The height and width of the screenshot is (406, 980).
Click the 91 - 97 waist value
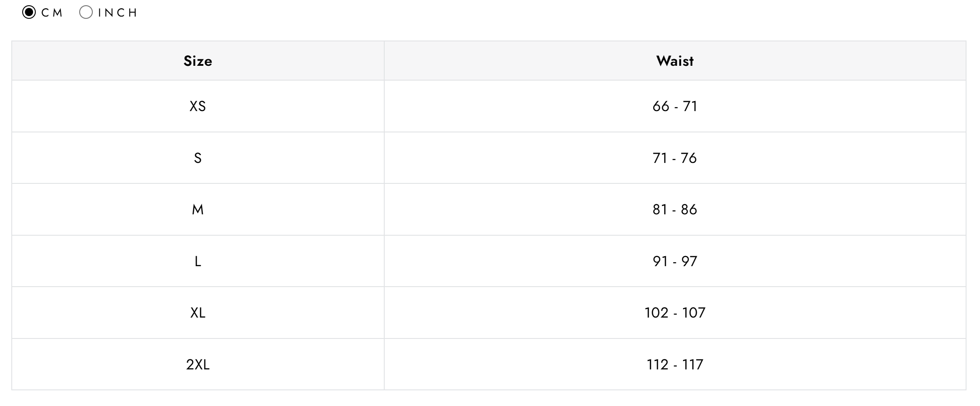pos(675,261)
